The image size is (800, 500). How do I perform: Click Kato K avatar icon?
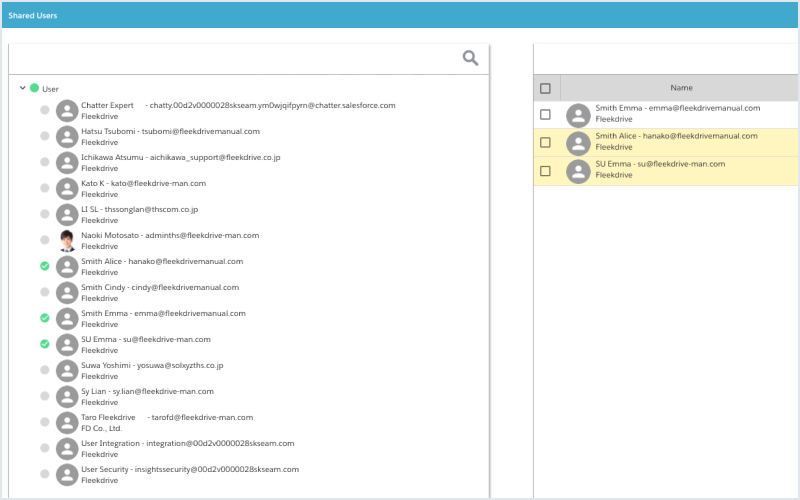click(x=67, y=189)
